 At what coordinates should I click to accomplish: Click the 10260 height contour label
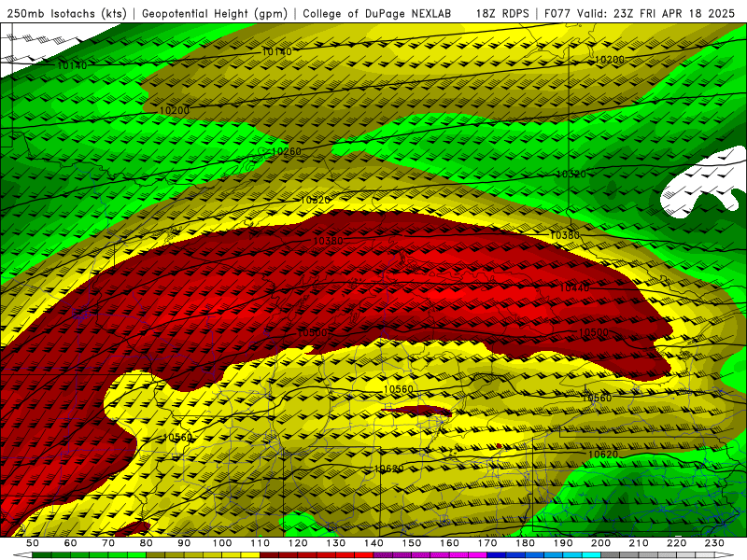point(287,151)
